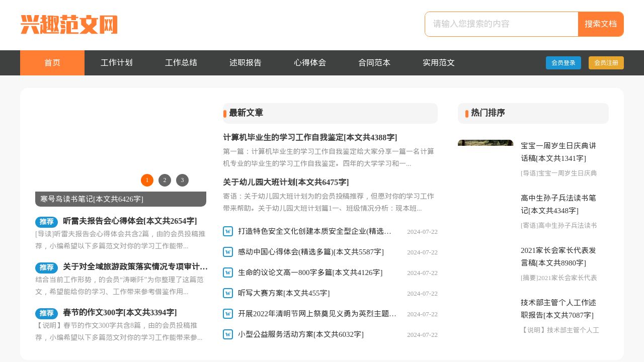Open 感动中国心得体会(精选多篇) article
The width and height of the screenshot is (644, 362).
(x=311, y=252)
